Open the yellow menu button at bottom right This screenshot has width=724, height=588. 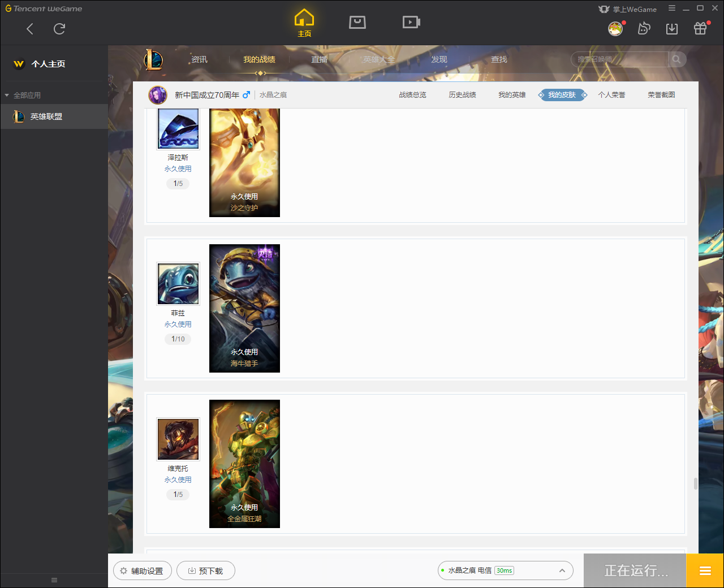705,570
